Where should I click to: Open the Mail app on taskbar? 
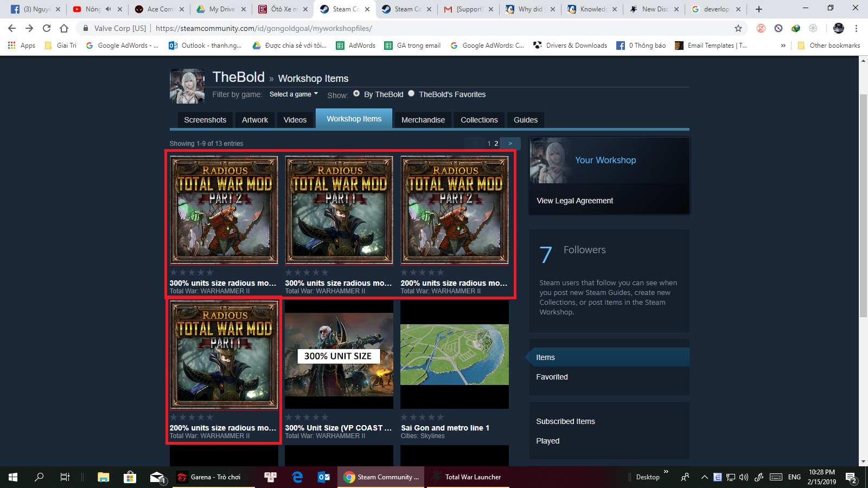(157, 477)
